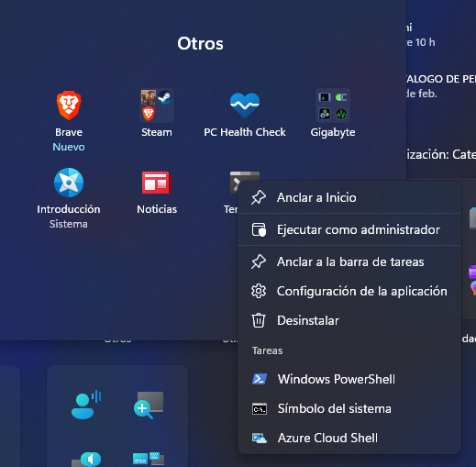The image size is (476, 467).
Task: Click the Tareas section header
Action: pos(267,350)
